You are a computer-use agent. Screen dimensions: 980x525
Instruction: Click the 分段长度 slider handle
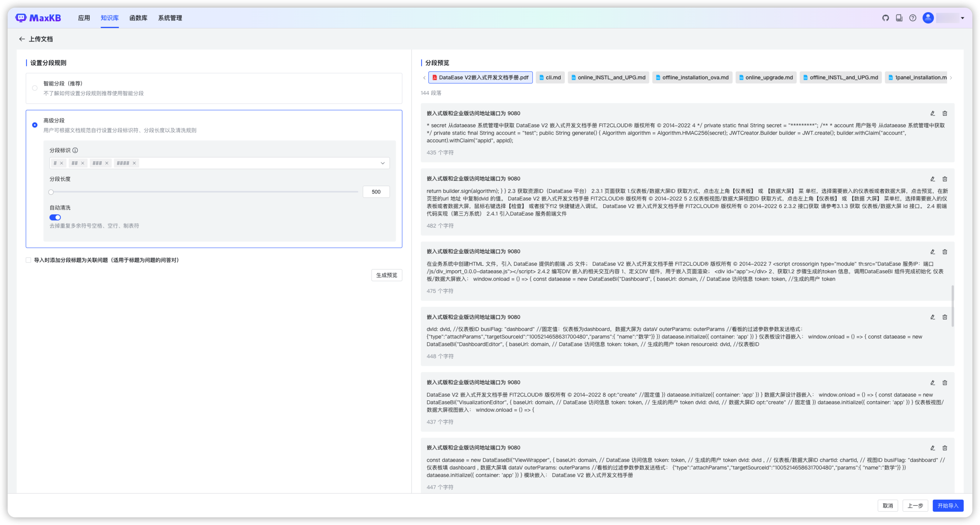pyautogui.click(x=51, y=192)
